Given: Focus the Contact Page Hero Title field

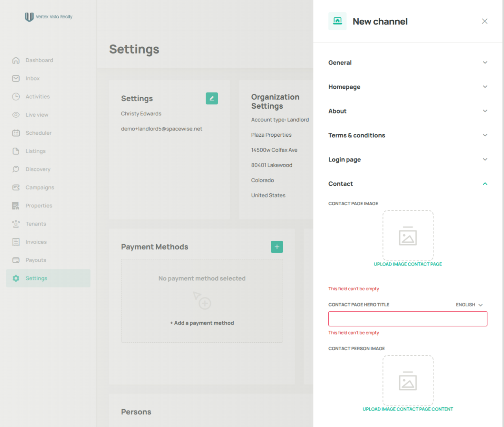Looking at the screenshot, I should pos(408,319).
